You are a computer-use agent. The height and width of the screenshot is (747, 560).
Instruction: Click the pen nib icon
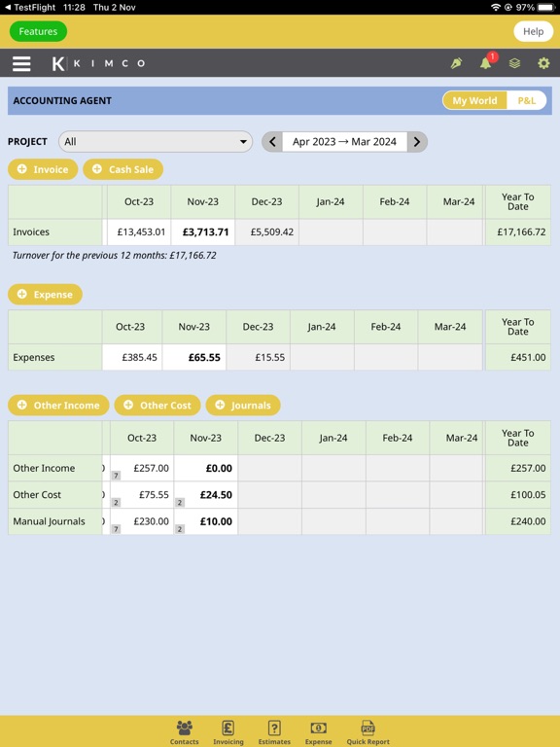point(456,63)
